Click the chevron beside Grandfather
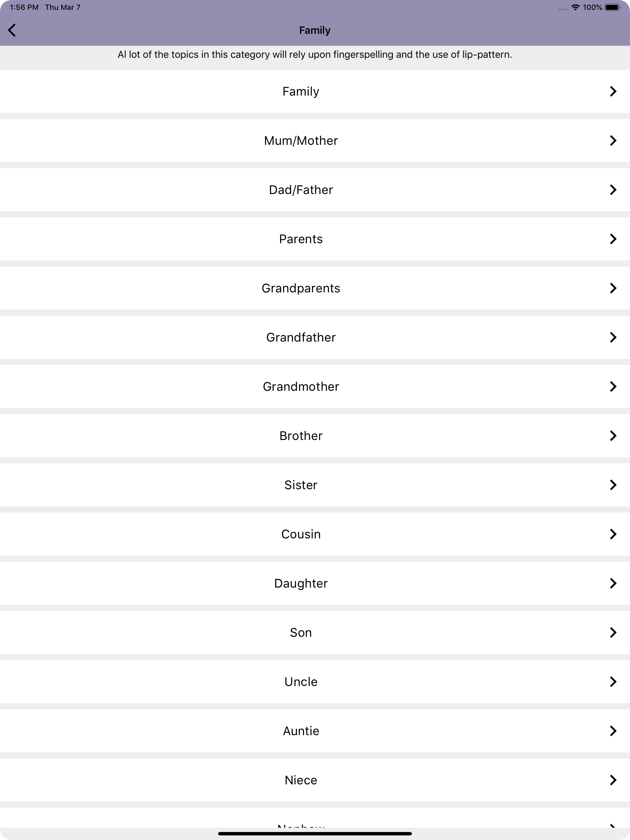The height and width of the screenshot is (840, 630). tap(613, 337)
